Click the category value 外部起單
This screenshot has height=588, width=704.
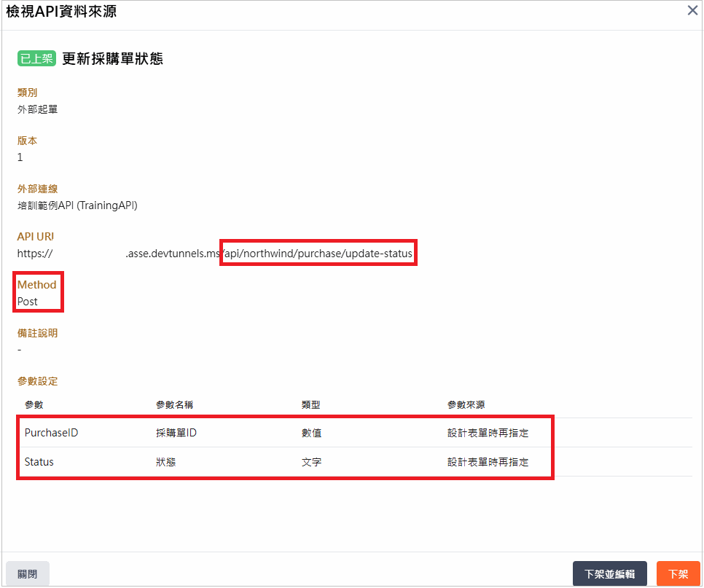38,109
